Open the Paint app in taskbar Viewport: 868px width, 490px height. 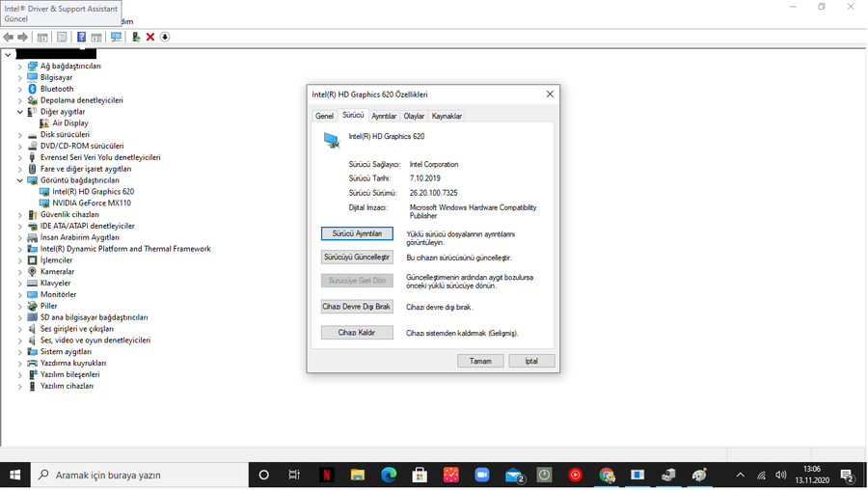[700, 476]
